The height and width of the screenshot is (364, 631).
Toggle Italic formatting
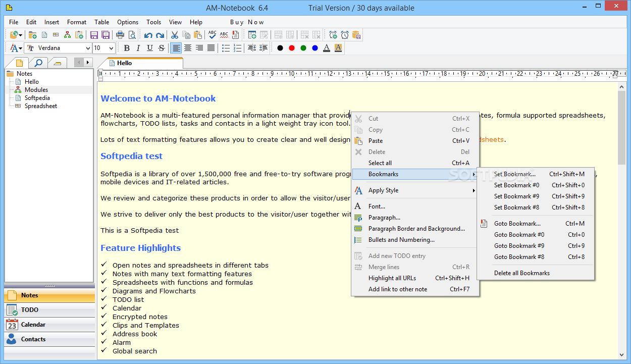138,48
